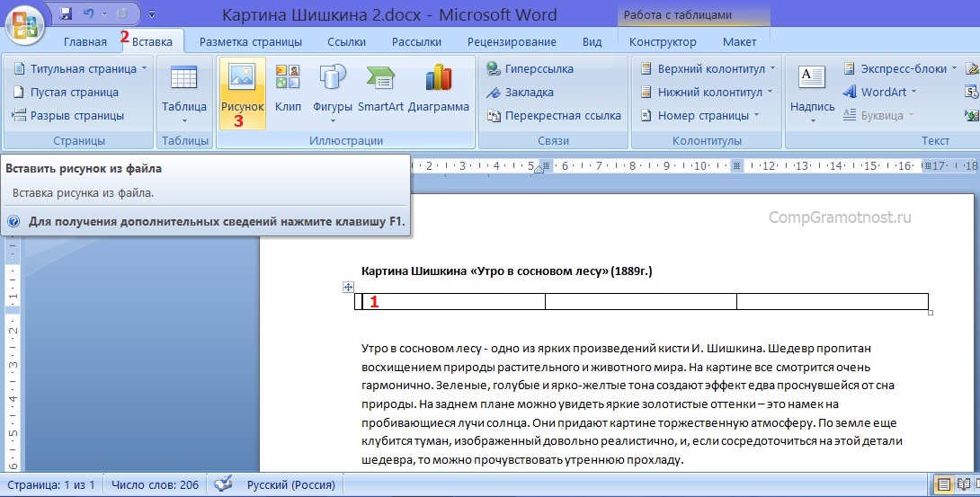Open the Рассылки tab

[x=416, y=42]
